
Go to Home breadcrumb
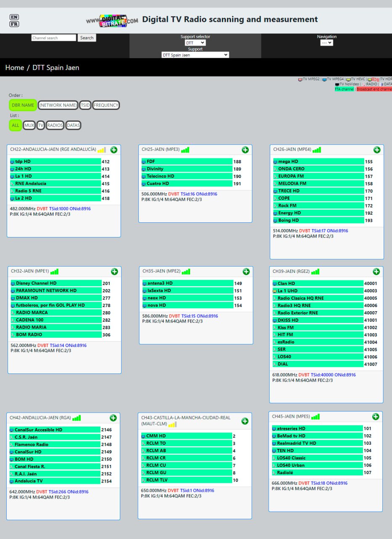click(15, 67)
